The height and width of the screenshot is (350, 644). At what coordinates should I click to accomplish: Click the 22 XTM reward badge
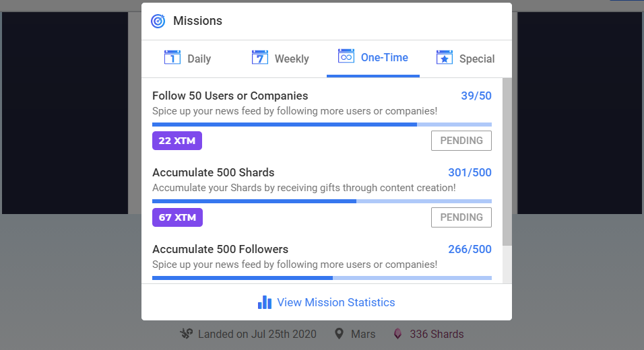pyautogui.click(x=177, y=141)
